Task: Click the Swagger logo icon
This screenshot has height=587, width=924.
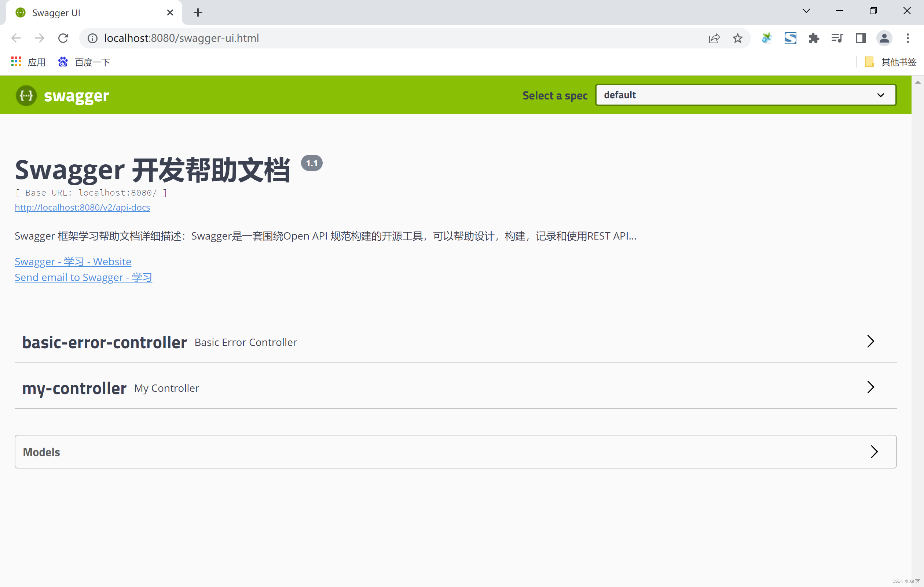Action: pyautogui.click(x=26, y=95)
